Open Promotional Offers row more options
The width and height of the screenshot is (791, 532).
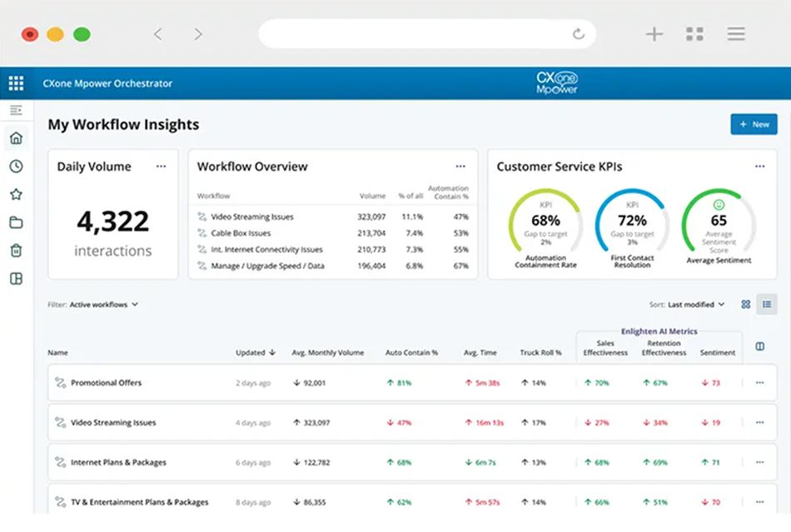[x=759, y=383]
